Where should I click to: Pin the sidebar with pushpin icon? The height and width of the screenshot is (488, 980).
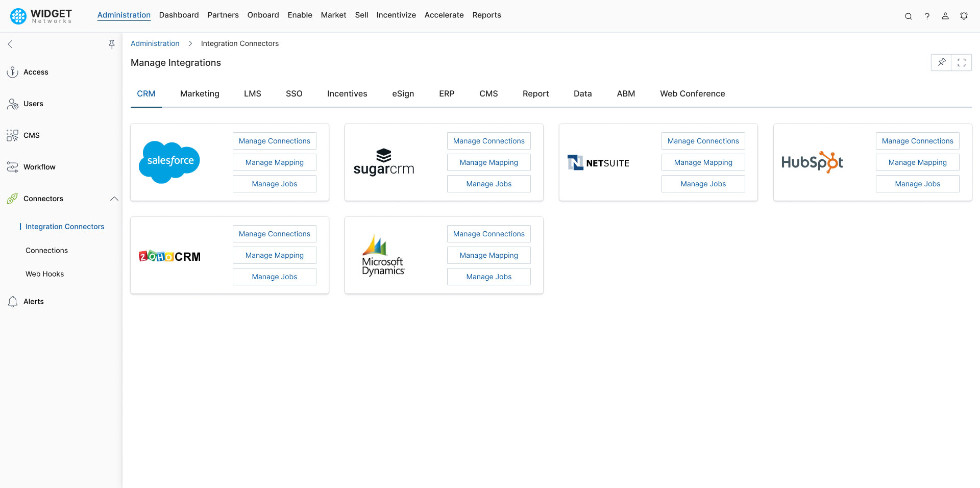click(112, 44)
